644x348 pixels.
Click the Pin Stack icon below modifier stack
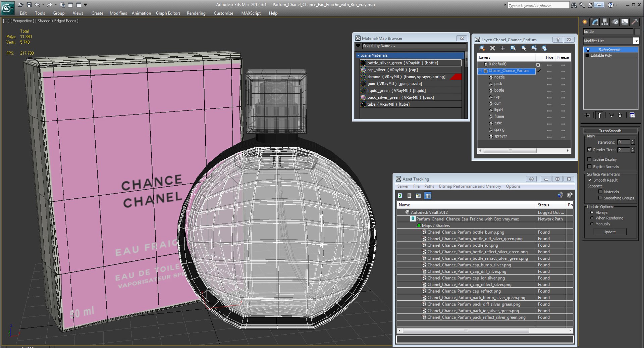point(588,115)
